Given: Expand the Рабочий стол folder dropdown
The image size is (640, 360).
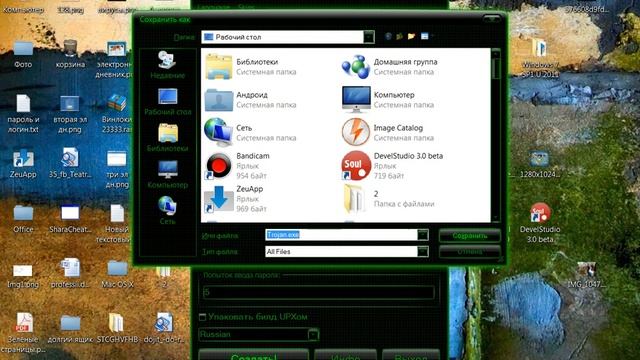Looking at the screenshot, I should tap(369, 37).
